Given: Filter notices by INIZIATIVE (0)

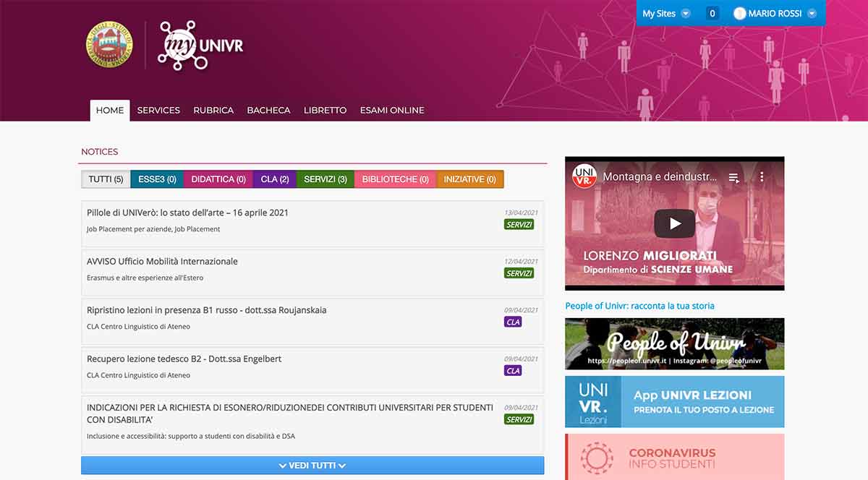Looking at the screenshot, I should point(470,179).
